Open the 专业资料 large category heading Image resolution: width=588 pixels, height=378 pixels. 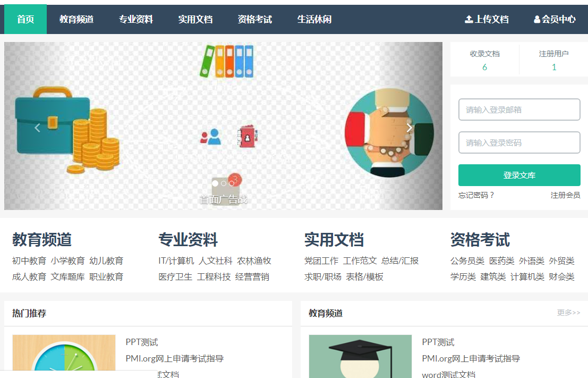(188, 239)
